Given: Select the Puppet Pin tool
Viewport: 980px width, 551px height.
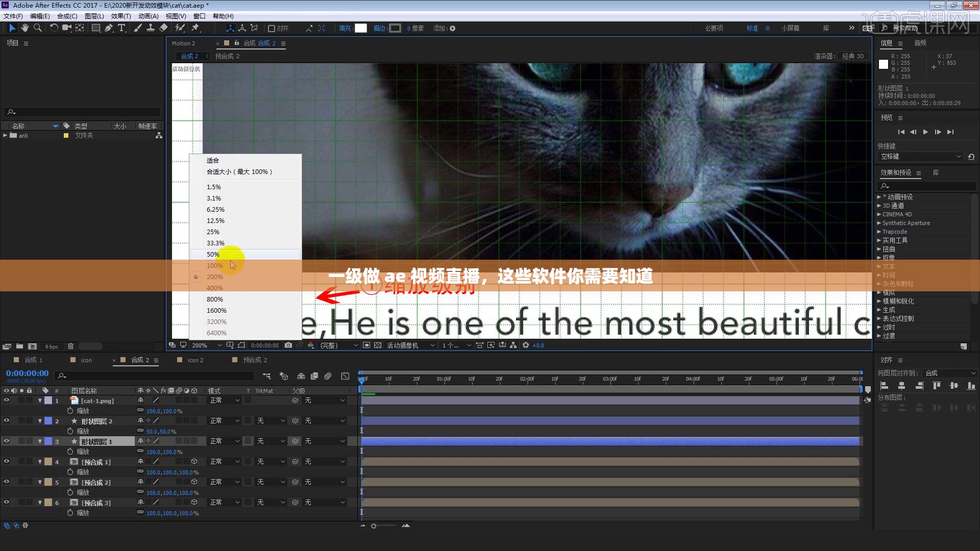Looking at the screenshot, I should [x=195, y=28].
